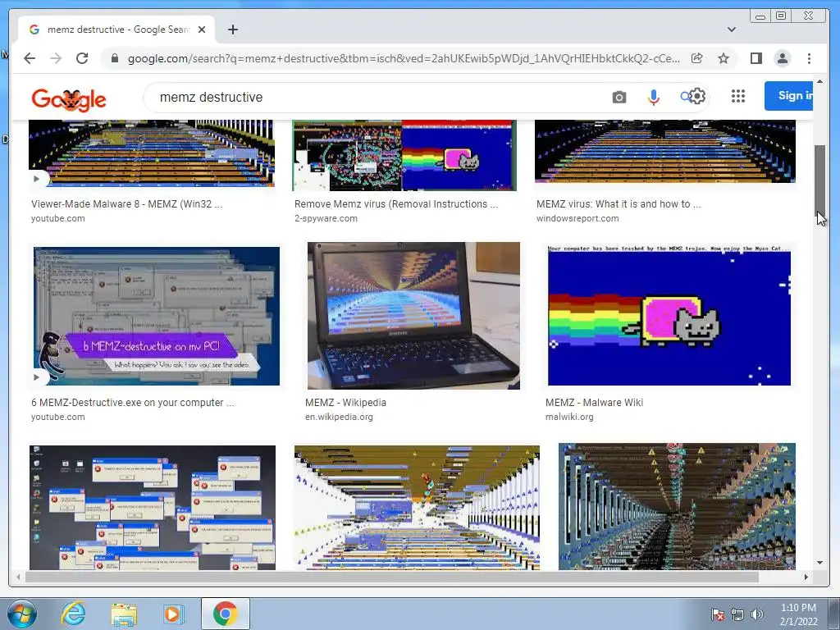Search tabs dropdown chevron
This screenshot has height=630, width=840.
pyautogui.click(x=731, y=30)
